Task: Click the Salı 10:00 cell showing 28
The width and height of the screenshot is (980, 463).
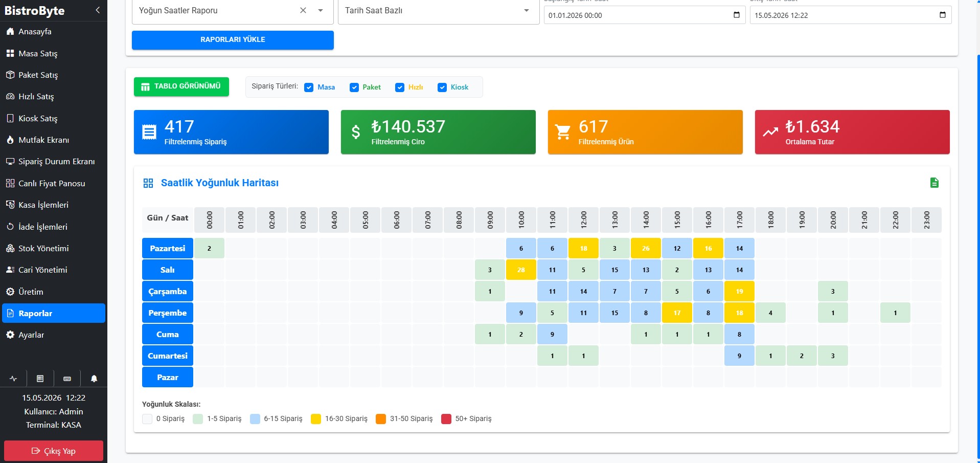Action: point(521,270)
